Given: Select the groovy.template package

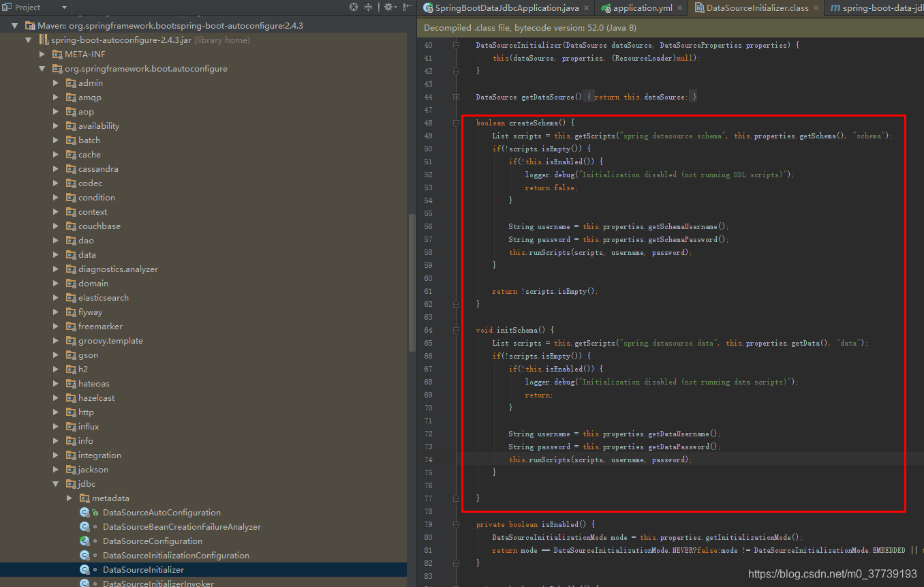Looking at the screenshot, I should tap(110, 341).
